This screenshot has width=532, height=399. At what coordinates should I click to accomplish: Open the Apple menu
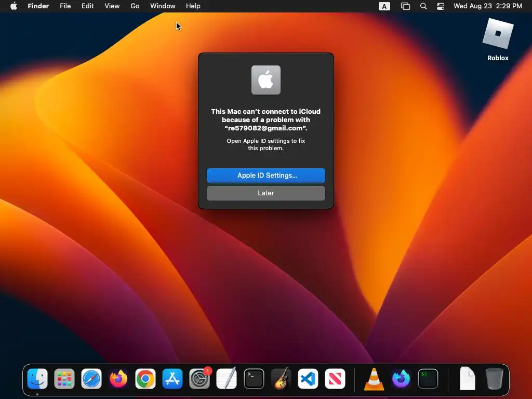click(14, 6)
